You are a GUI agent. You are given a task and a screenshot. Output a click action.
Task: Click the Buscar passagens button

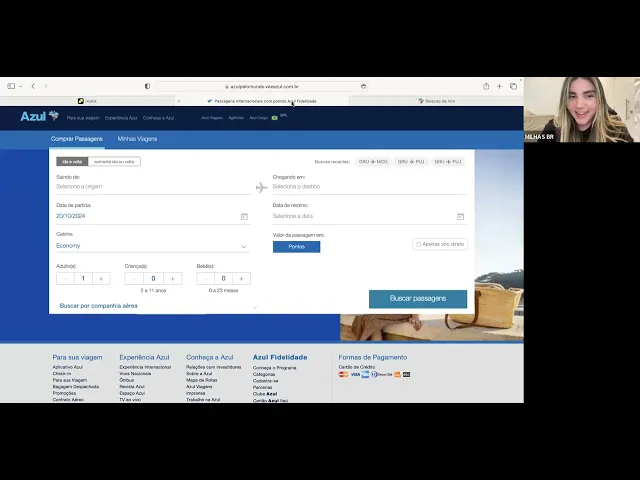(418, 299)
